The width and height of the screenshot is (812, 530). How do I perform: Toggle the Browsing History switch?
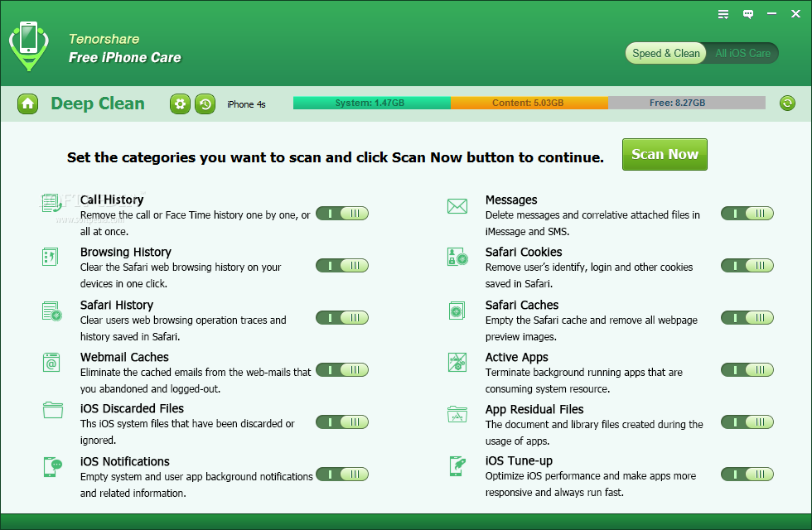tap(342, 266)
